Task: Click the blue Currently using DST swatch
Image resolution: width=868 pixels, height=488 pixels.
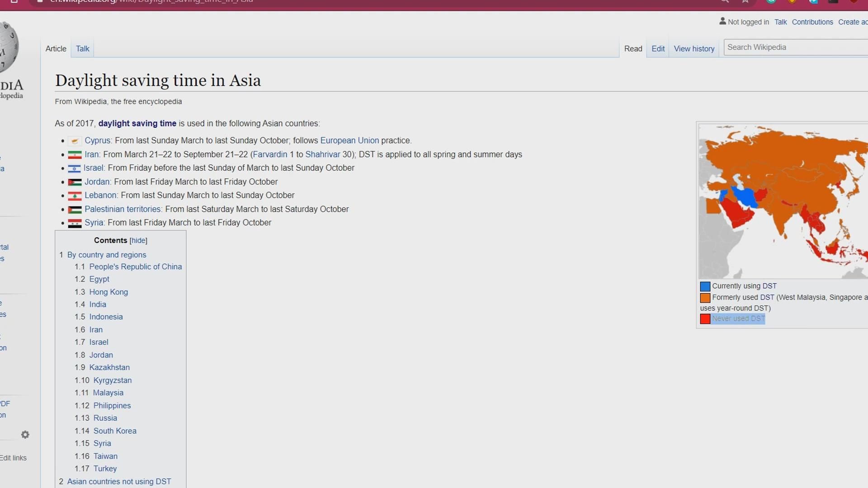Action: (705, 286)
